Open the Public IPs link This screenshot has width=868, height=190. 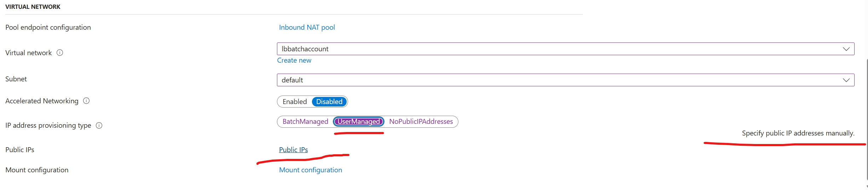click(293, 150)
